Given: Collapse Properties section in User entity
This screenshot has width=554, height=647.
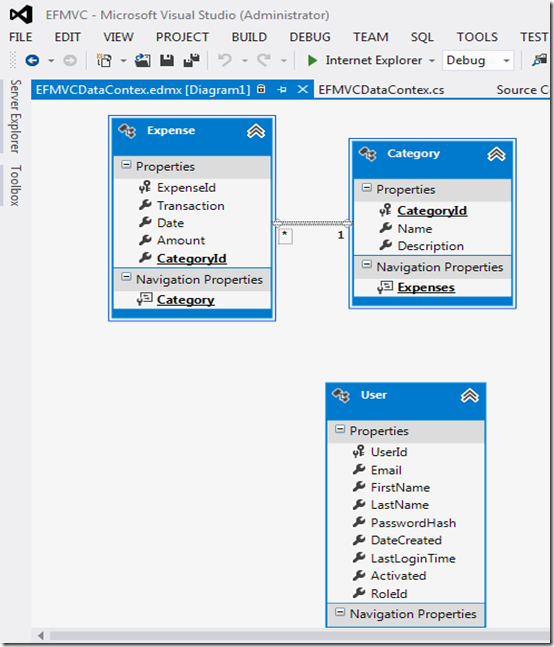Looking at the screenshot, I should pyautogui.click(x=339, y=429).
